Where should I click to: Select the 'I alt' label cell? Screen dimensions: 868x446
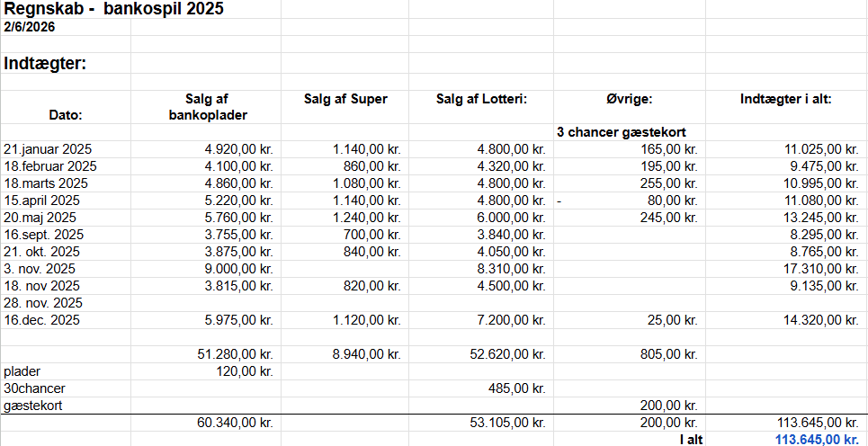click(692, 440)
